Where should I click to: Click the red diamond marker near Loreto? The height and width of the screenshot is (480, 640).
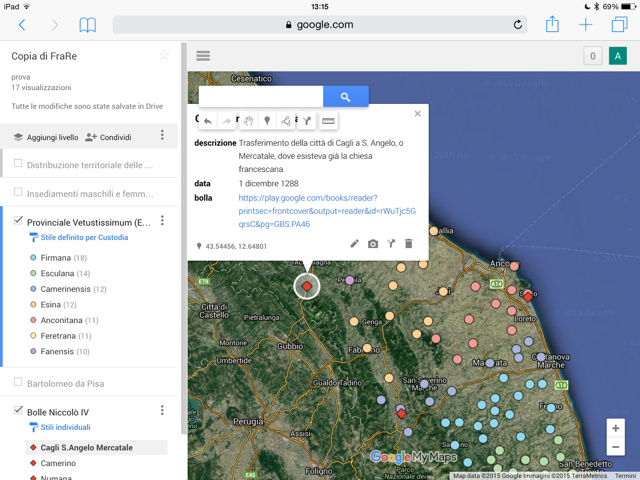[528, 296]
